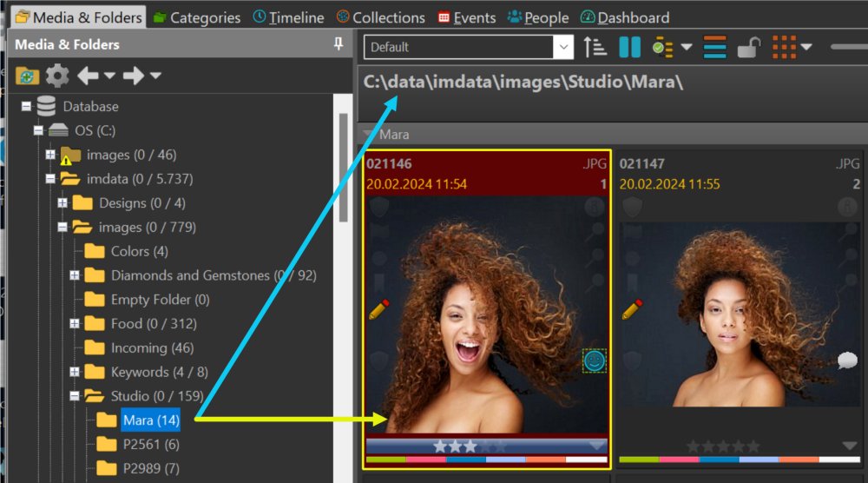Open rating bar dropdown on 021146
Viewport: 868px width, 483px height.
(597, 446)
